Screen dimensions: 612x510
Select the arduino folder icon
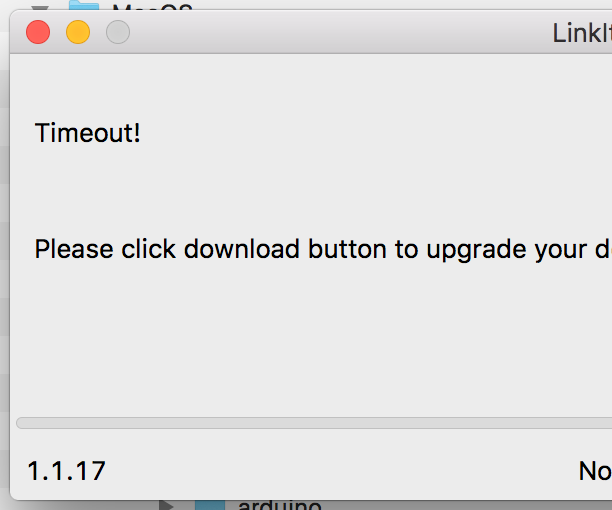[x=210, y=504]
